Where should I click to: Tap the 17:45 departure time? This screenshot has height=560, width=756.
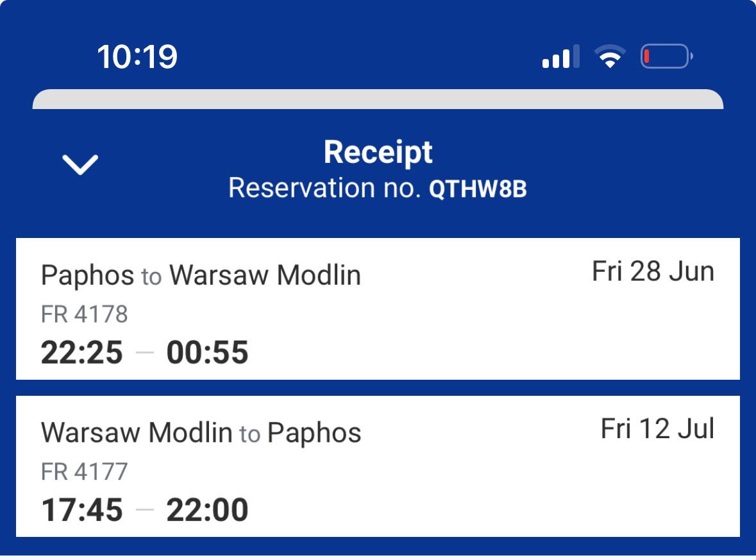tap(81, 510)
